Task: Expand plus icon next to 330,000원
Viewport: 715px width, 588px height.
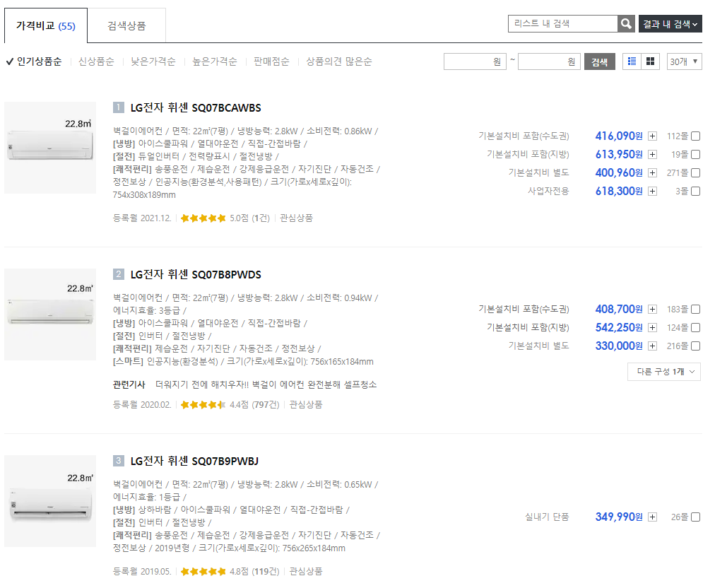Action: 653,346
